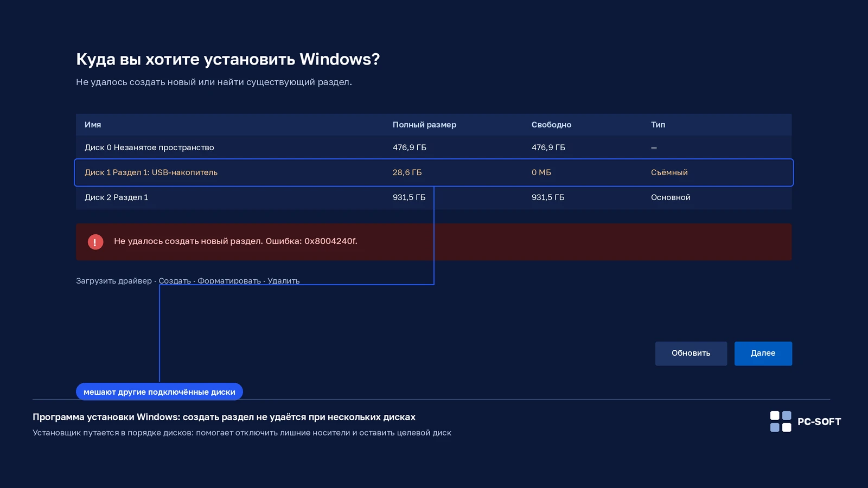Click the Основной type cell

671,197
